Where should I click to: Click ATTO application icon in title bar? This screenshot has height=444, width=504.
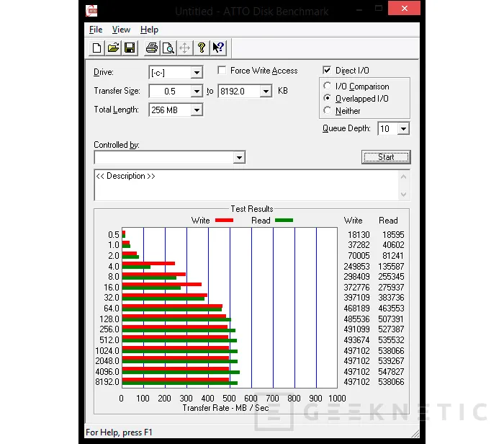[x=91, y=11]
